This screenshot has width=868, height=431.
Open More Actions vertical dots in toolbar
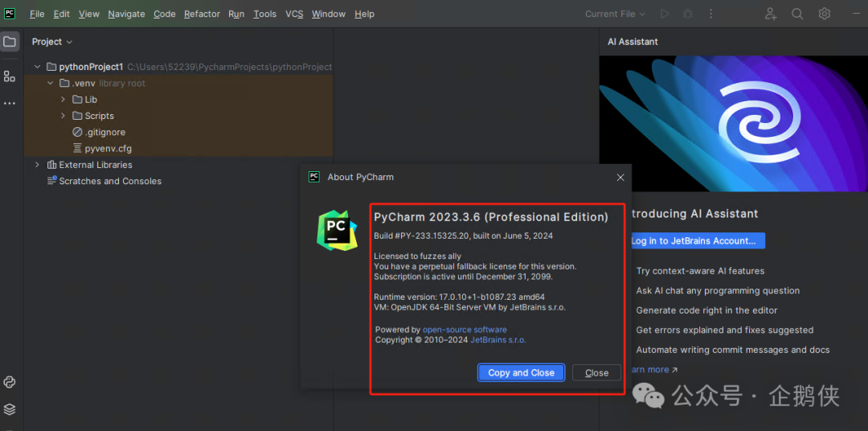click(x=711, y=14)
